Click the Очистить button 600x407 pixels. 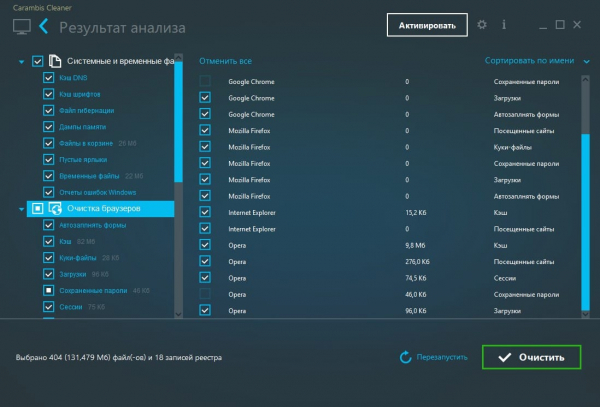click(x=532, y=357)
